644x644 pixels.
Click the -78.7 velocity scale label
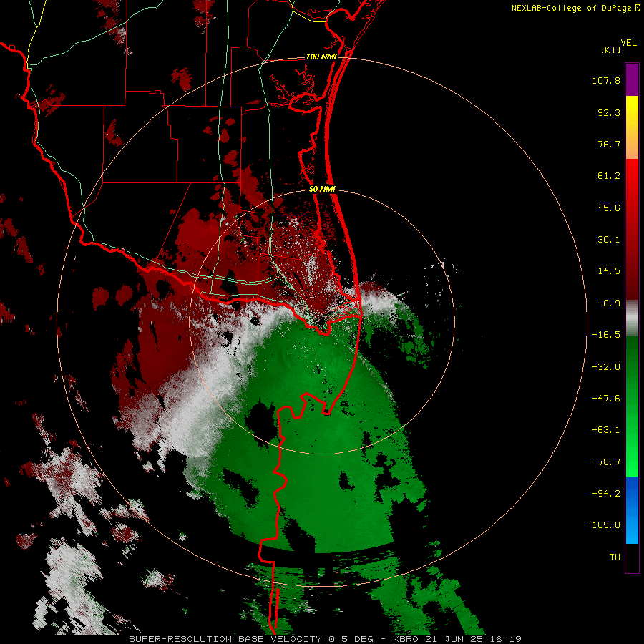point(606,462)
